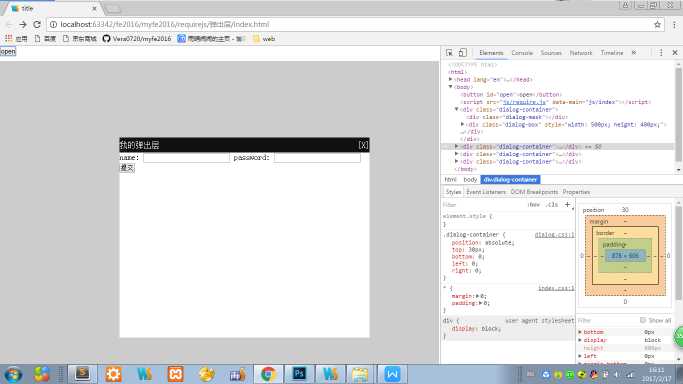683x384 pixels.
Task: Open the web bookmarks folder
Action: (x=264, y=39)
